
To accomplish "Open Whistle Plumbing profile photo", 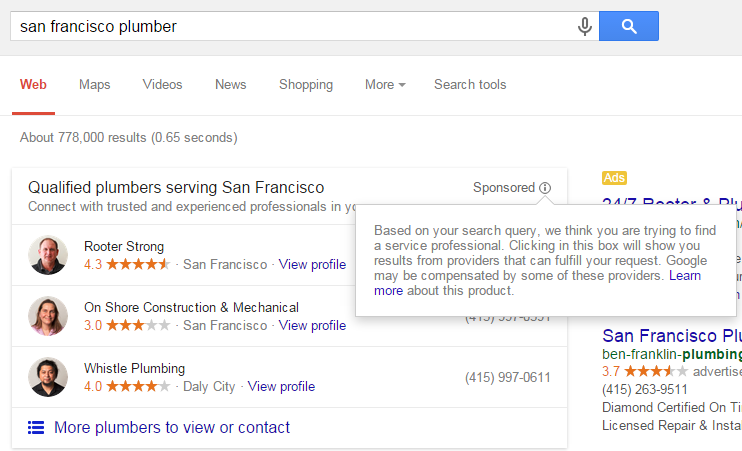I will click(48, 377).
